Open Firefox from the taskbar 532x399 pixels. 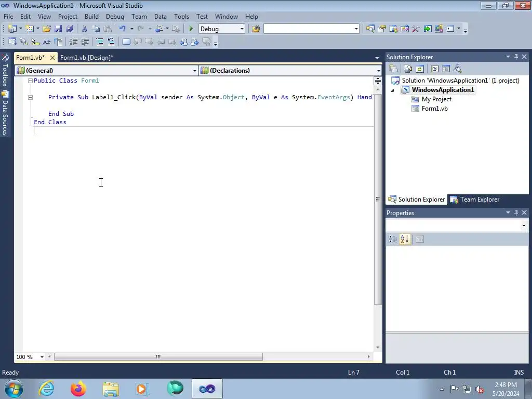pyautogui.click(x=78, y=389)
